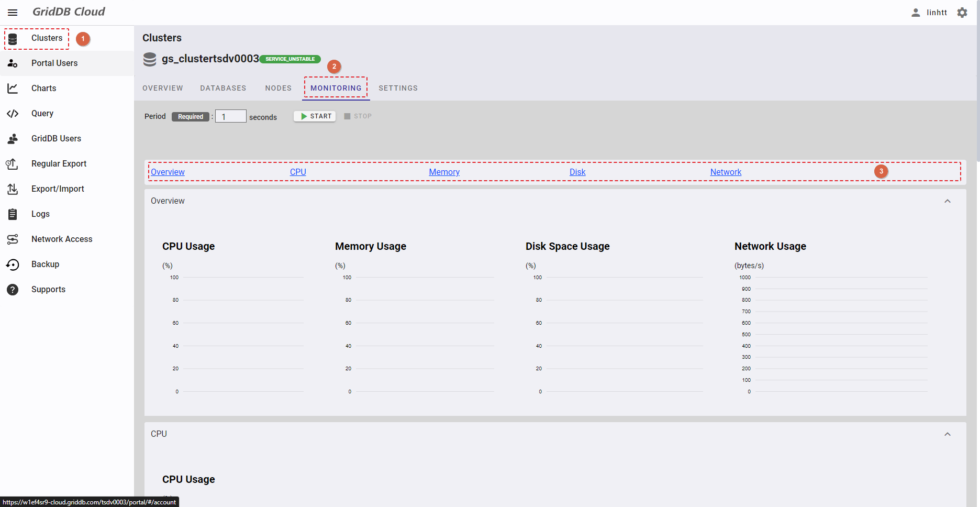Open the Query page
This screenshot has height=507, width=980.
[x=42, y=114]
